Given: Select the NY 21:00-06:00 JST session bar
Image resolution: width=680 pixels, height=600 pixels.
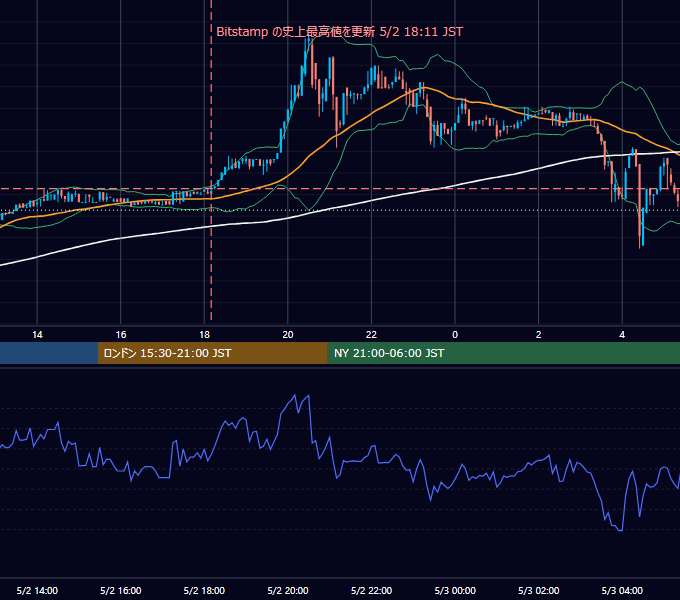Looking at the screenshot, I should click(x=503, y=353).
